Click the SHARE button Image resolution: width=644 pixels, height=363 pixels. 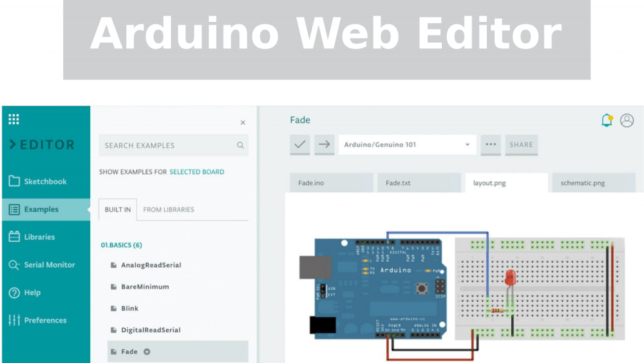click(x=521, y=144)
